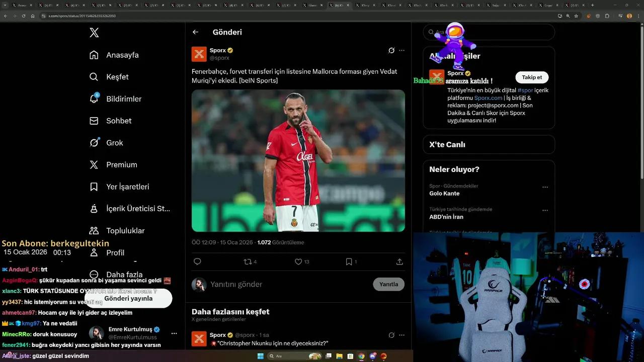Open the Chrome three-dot menu
Image resolution: width=644 pixels, height=362 pixels.
pos(638,16)
